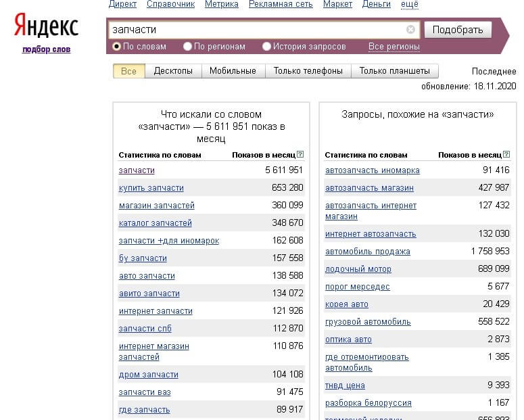The image size is (524, 420).
Task: Open the купить запчасти keyword link
Action: coord(151,188)
